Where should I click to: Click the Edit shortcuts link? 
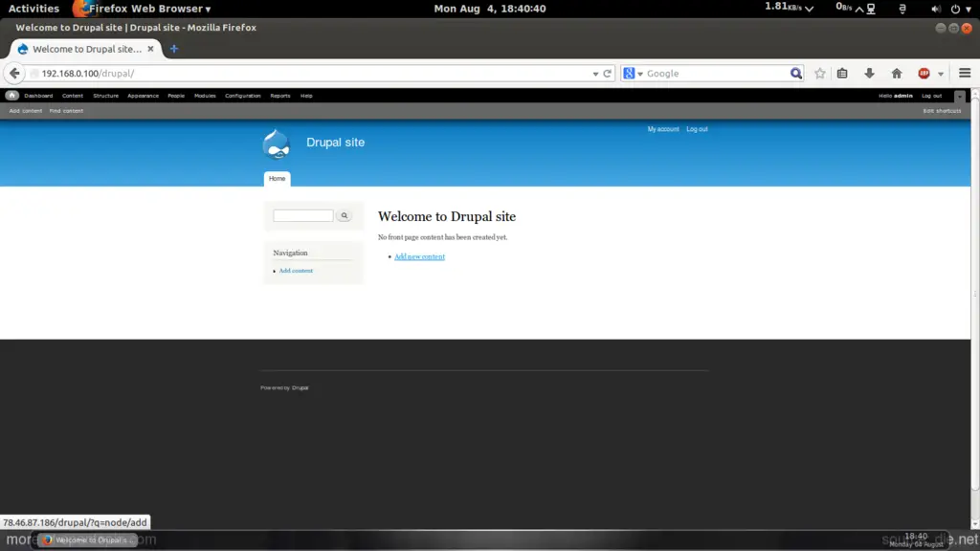tap(942, 111)
